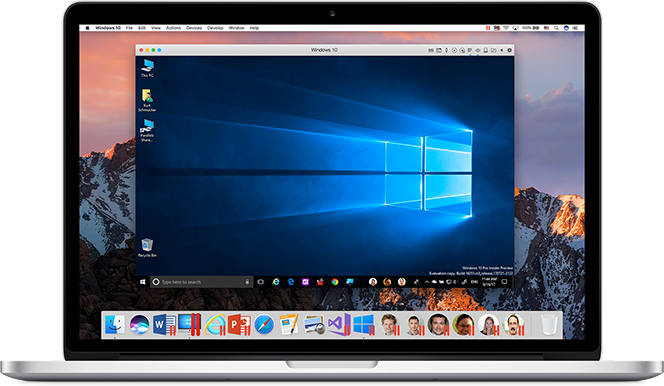Open the Devices menu
This screenshot has width=664, height=386.
point(194,28)
